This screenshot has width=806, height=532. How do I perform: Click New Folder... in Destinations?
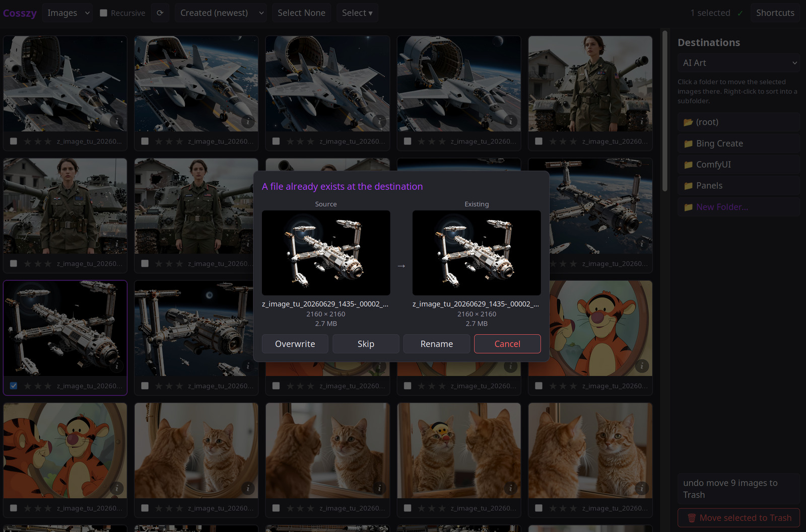(x=739, y=207)
